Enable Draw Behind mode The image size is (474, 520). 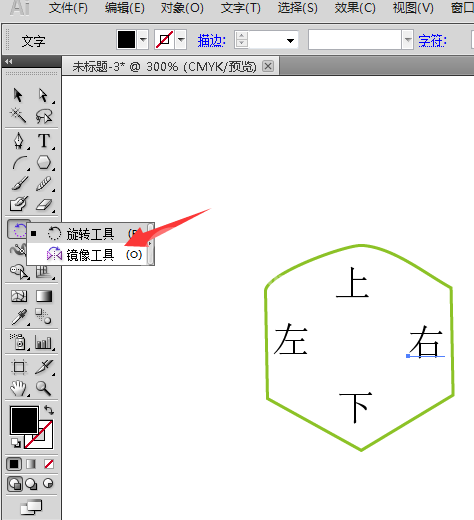(x=31, y=484)
